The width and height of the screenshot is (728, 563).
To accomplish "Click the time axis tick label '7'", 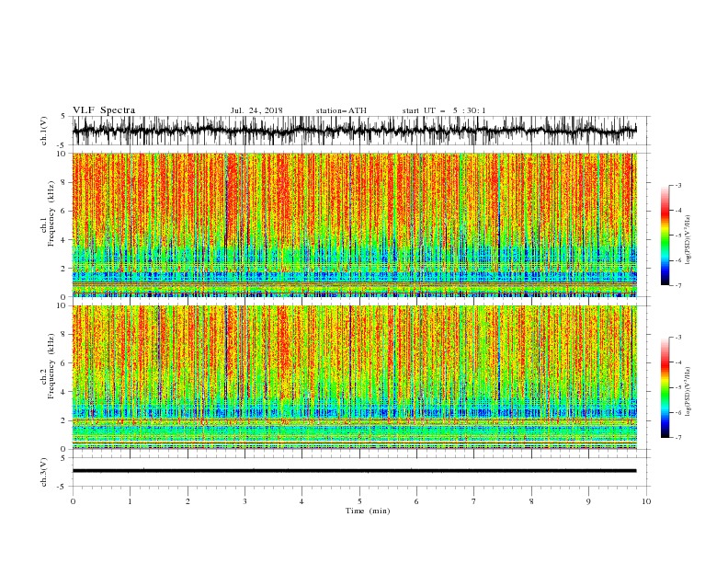I will 474,501.
